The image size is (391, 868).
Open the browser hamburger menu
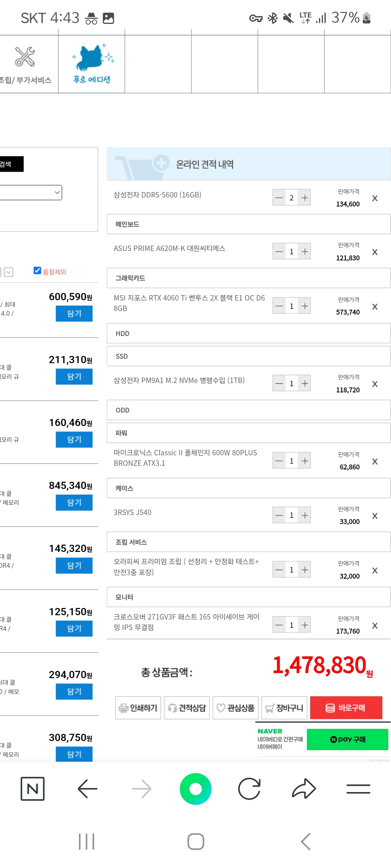click(358, 789)
